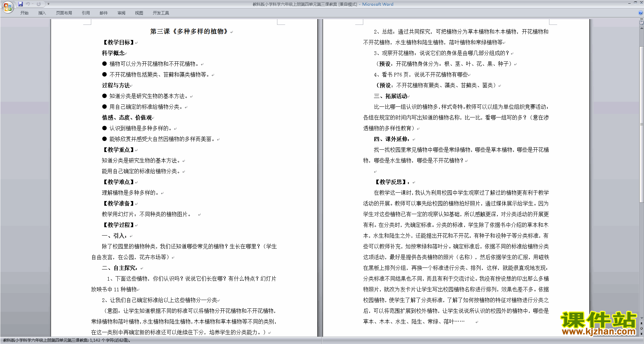
Task: Click the 【教学过程】 heading
Action: click(119, 225)
